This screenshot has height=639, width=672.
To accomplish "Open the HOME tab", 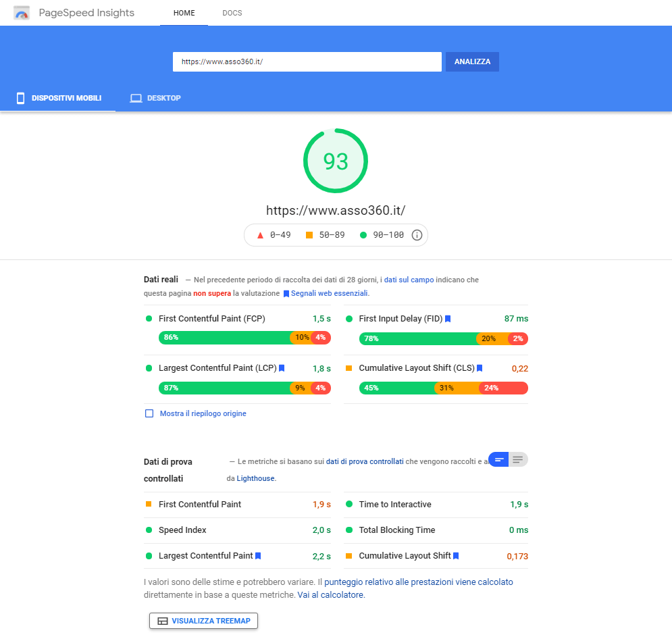I will [x=184, y=13].
